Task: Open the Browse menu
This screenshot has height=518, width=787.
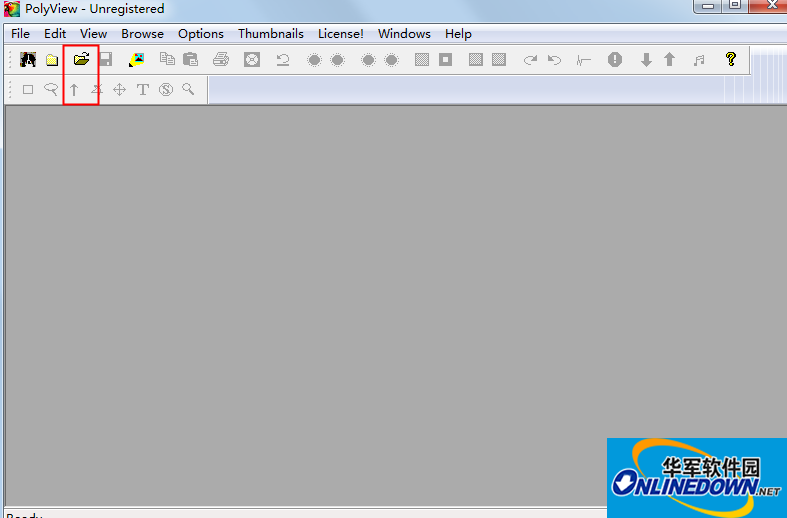Action: click(x=142, y=34)
